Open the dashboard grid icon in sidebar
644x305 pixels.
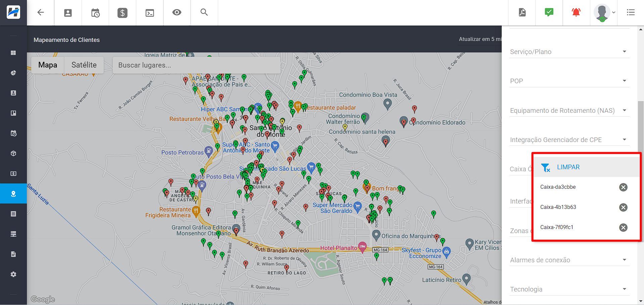(x=13, y=53)
